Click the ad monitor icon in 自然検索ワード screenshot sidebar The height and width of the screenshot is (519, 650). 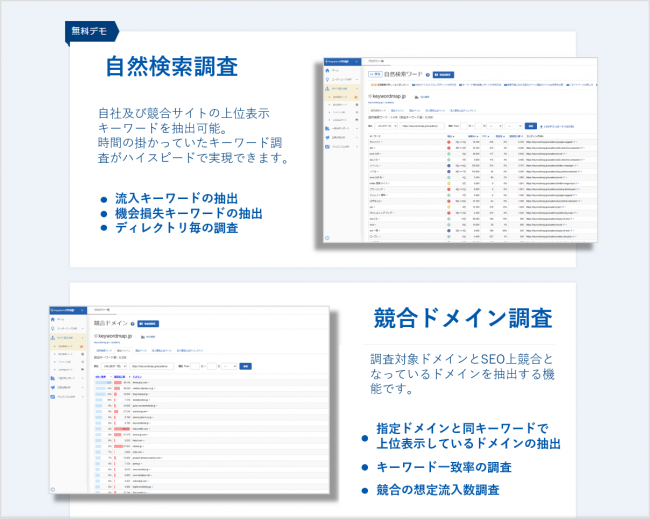pos(327,147)
